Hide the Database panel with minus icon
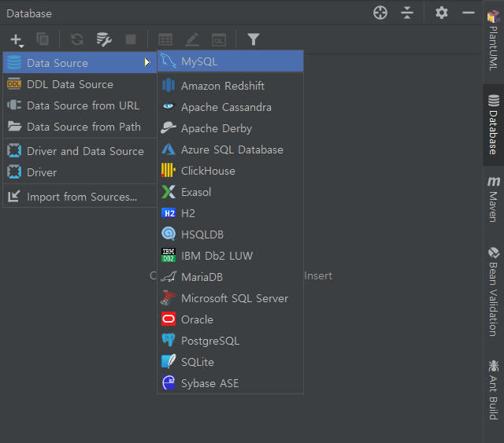Image resolution: width=504 pixels, height=443 pixels. point(469,13)
